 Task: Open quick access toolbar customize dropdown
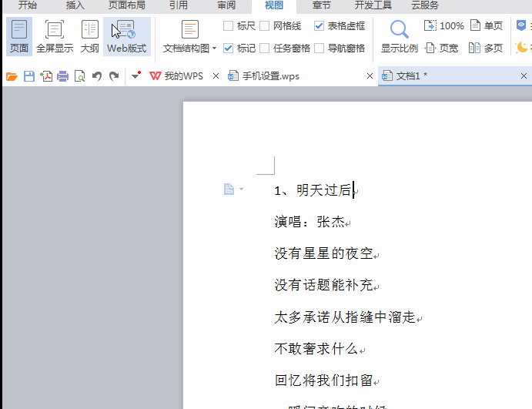pyautogui.click(x=136, y=76)
